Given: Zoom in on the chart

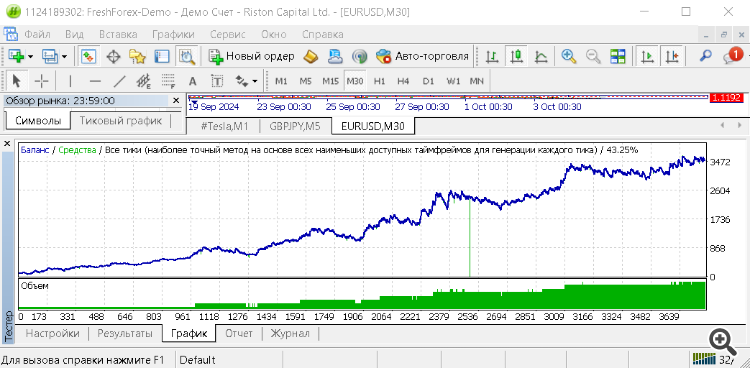Looking at the screenshot, I should (x=568, y=56).
